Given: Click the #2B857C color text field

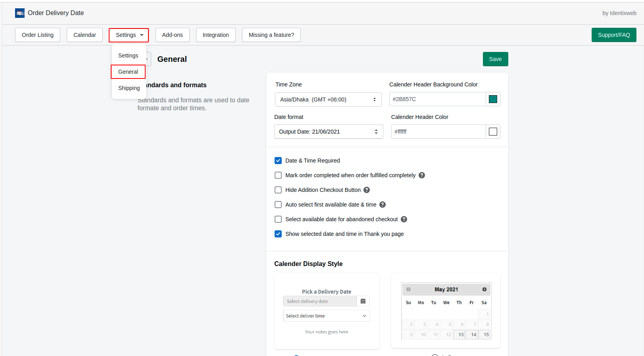Looking at the screenshot, I should (438, 99).
